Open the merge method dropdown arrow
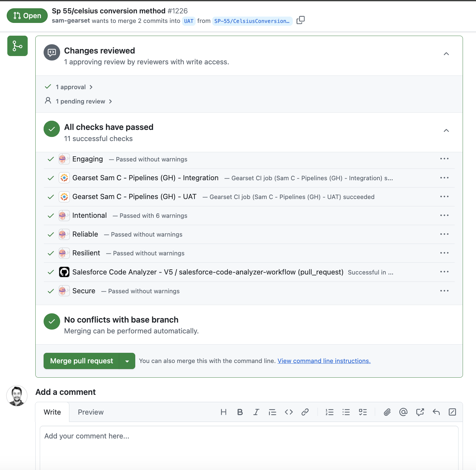Screen dimensions: 476x470 [127, 361]
